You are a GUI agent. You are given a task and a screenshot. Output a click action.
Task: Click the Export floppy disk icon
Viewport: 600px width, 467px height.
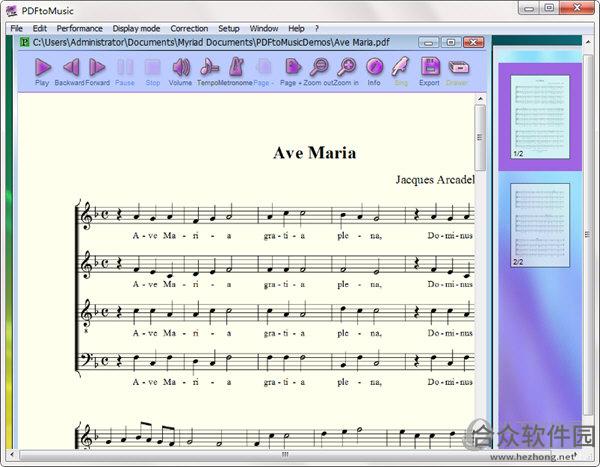click(x=430, y=67)
